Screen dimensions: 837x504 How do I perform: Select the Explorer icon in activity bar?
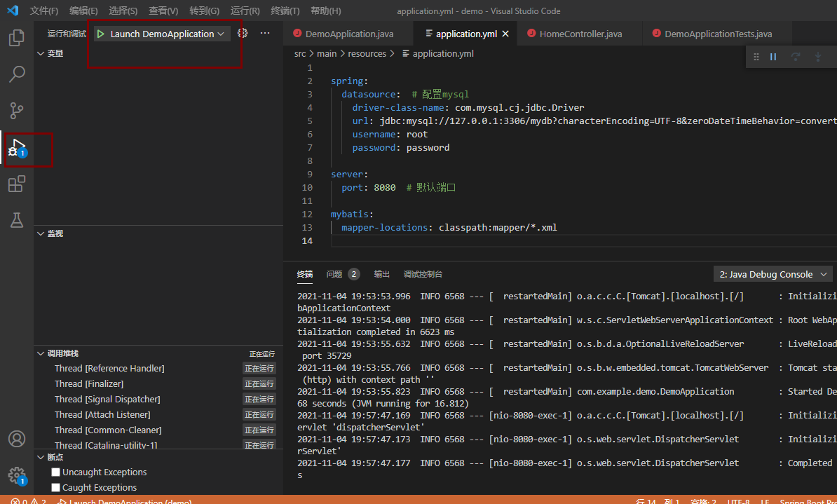pos(15,38)
